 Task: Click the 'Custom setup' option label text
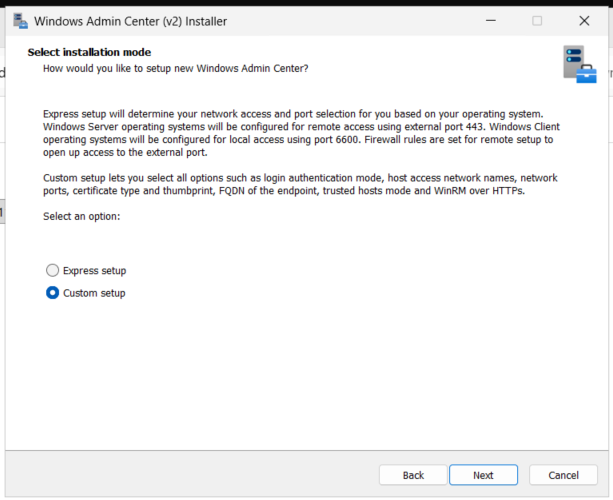[x=94, y=293]
